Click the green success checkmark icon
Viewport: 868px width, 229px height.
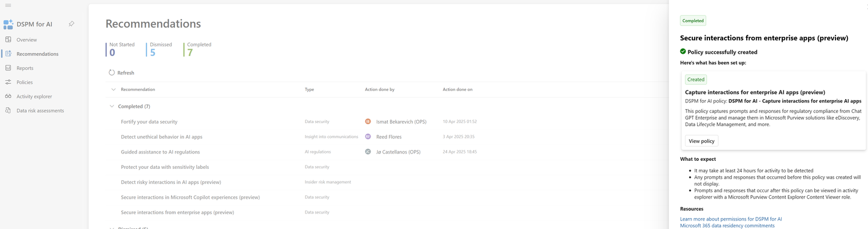(x=683, y=52)
